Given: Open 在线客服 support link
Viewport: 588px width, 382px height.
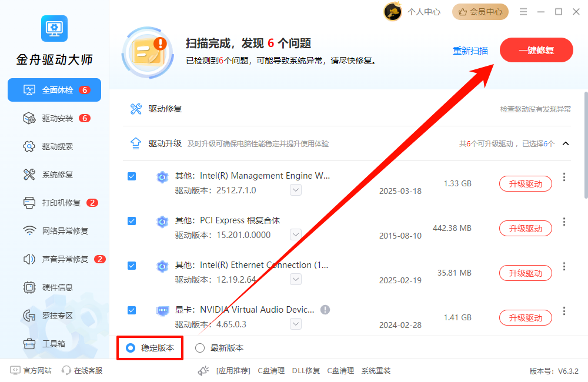Looking at the screenshot, I should tap(82, 370).
